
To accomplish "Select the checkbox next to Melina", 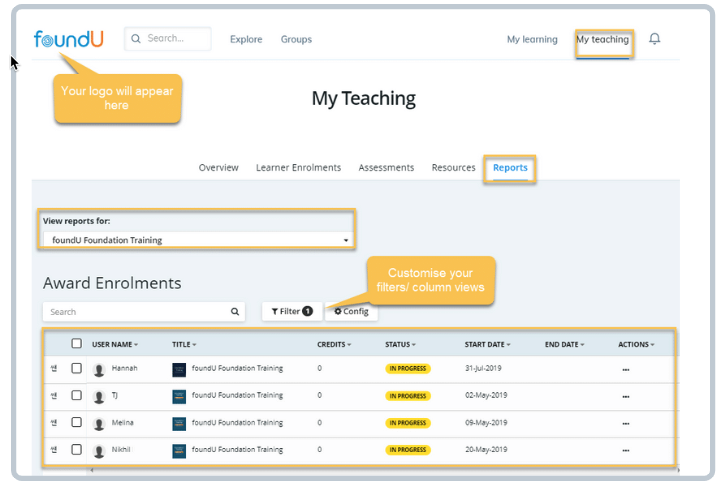I will [x=77, y=422].
